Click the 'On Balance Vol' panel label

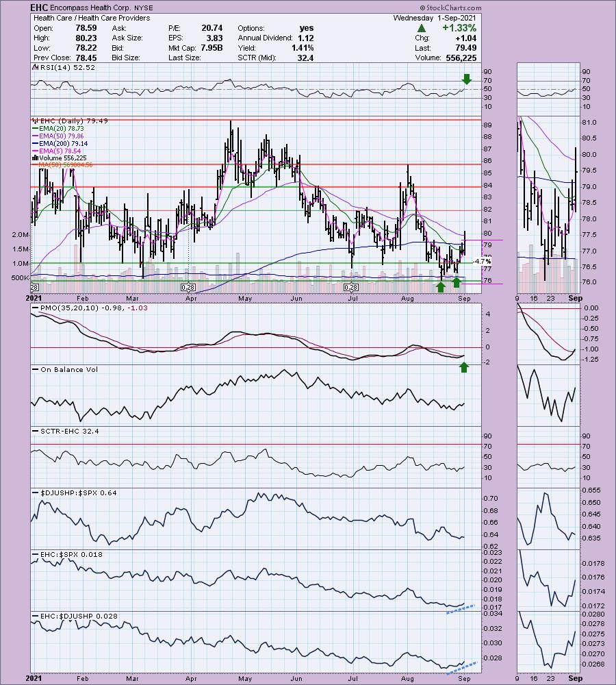click(69, 370)
